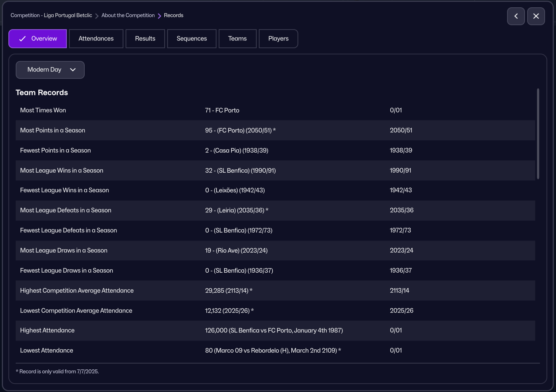Screen dimensions: 556x392
Task: Switch to the Players tab
Action: (x=279, y=39)
